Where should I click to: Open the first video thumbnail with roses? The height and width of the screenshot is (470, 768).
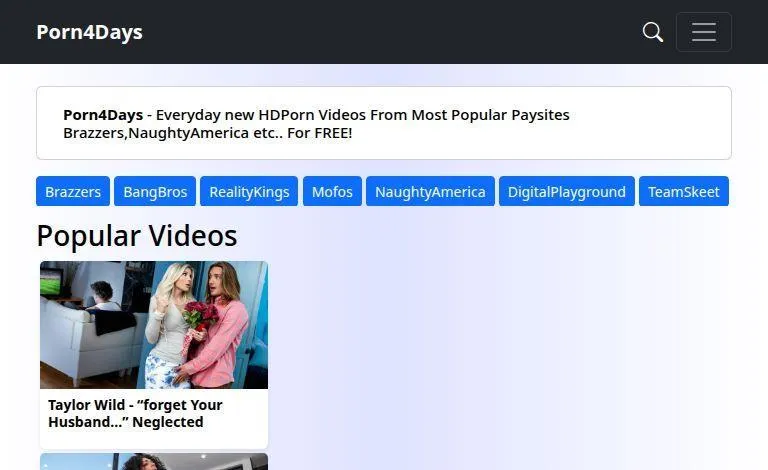(154, 325)
